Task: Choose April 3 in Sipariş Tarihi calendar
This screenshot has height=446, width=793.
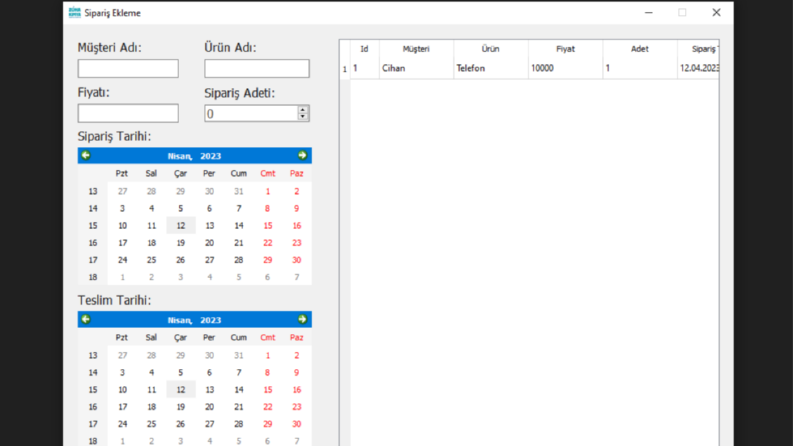Action: coord(122,208)
